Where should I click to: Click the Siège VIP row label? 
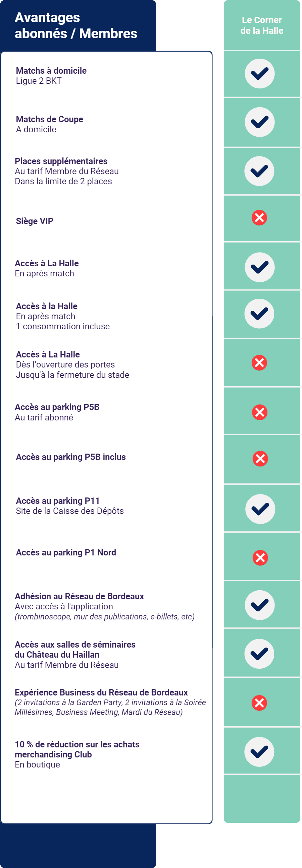[x=35, y=221]
